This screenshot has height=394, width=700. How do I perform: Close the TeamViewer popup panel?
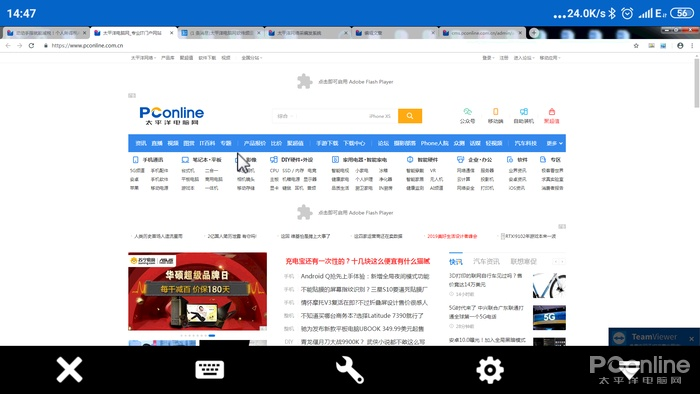click(x=692, y=339)
